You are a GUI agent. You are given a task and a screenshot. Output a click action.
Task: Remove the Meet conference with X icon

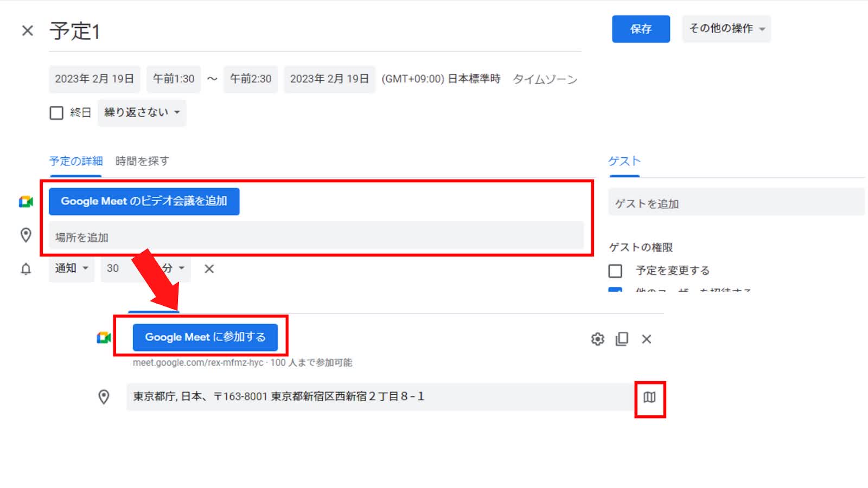tap(646, 339)
